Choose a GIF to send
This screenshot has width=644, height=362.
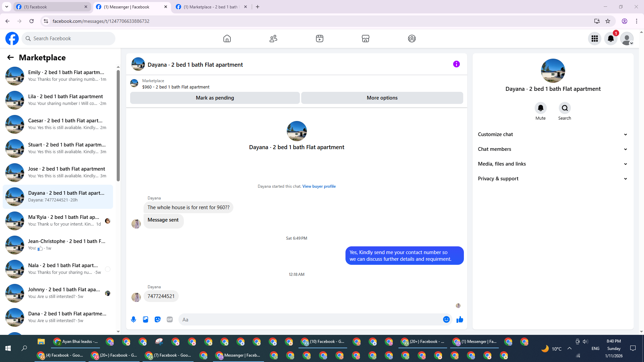170,319
